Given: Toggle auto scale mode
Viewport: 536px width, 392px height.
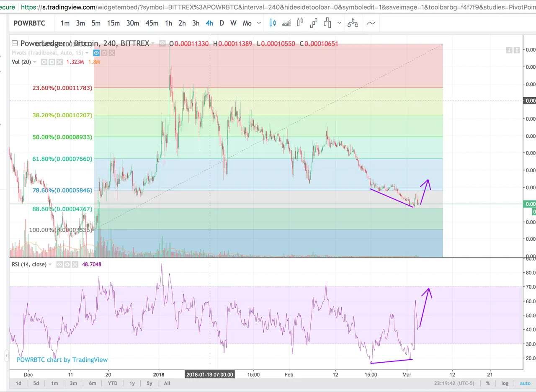Looking at the screenshot, I should [x=525, y=383].
